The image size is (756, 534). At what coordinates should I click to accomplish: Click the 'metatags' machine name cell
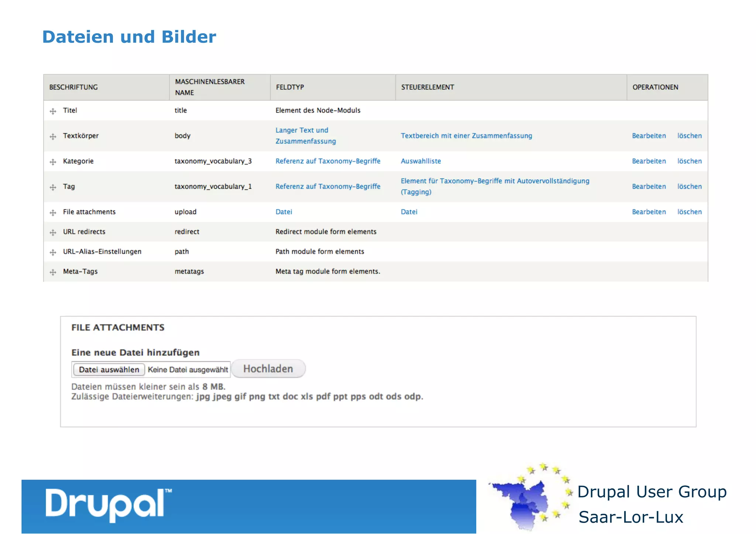pyautogui.click(x=189, y=272)
